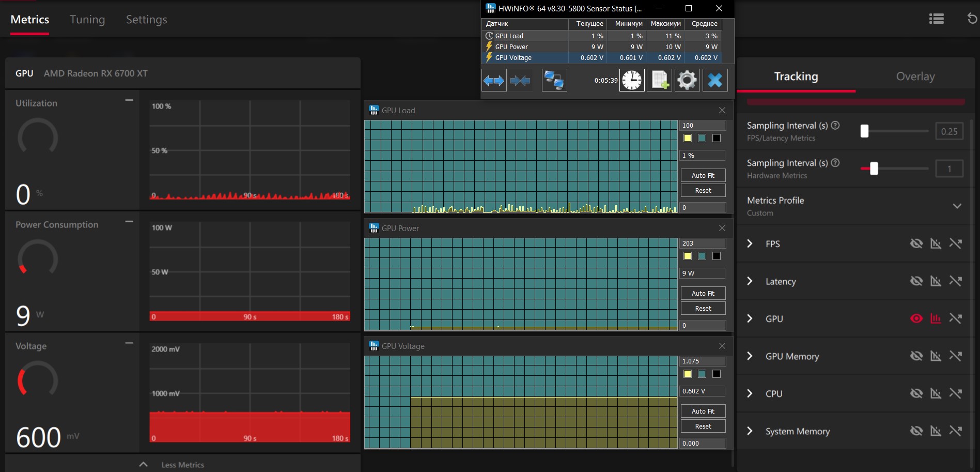Click Auto Fit in GPU Voltage graph window

[703, 412]
